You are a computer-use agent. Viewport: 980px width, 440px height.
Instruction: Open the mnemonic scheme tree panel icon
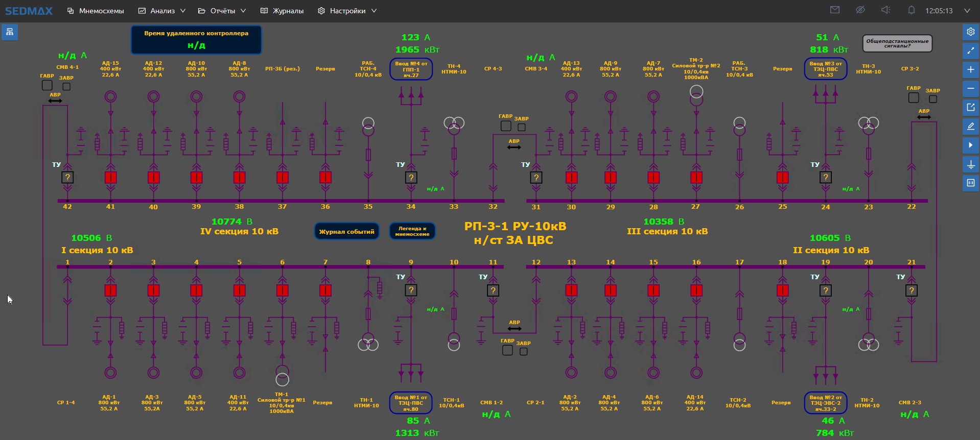point(10,32)
